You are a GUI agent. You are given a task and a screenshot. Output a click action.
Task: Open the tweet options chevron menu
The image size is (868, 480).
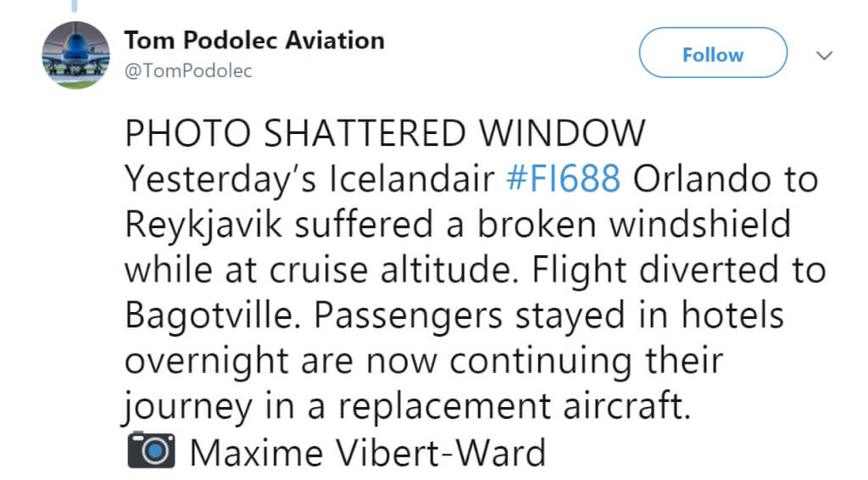pos(823,55)
